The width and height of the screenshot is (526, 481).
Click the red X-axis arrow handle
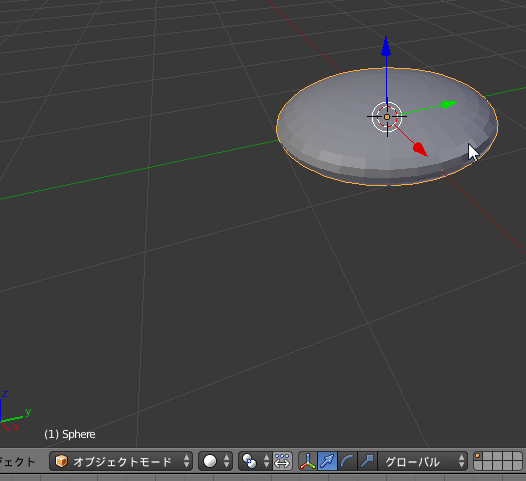pos(420,149)
